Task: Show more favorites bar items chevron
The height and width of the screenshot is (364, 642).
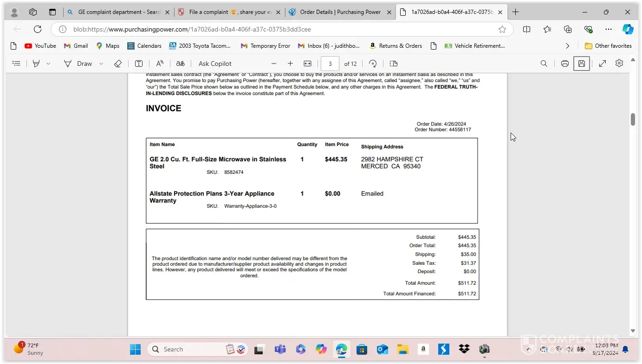Action: point(567,46)
